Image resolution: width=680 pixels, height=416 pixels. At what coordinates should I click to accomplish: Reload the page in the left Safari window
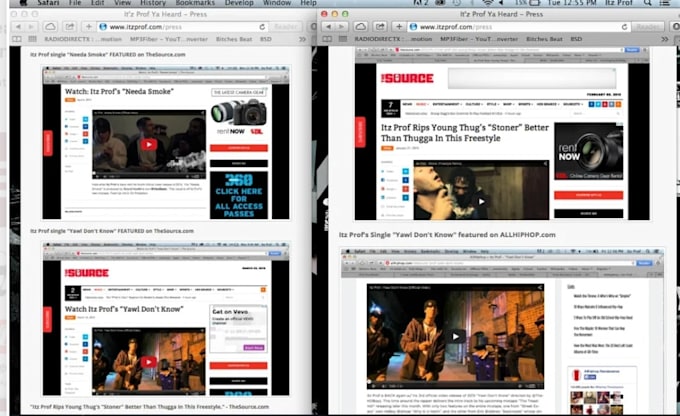262,27
